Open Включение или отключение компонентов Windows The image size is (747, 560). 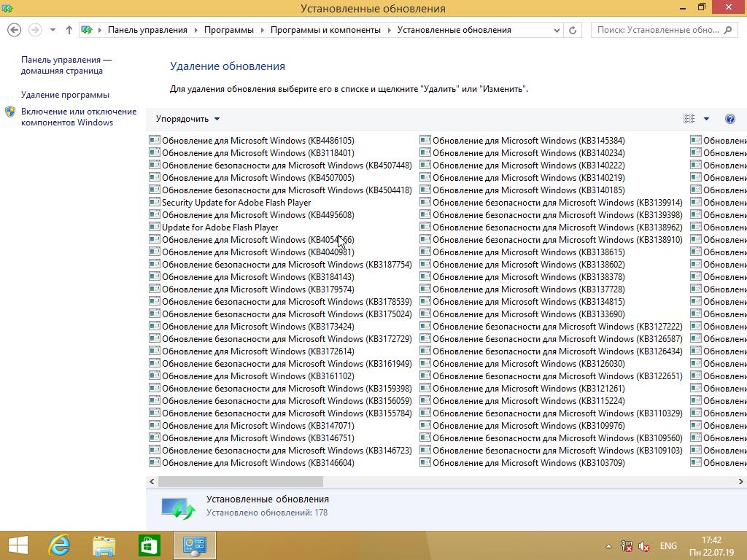coord(78,117)
